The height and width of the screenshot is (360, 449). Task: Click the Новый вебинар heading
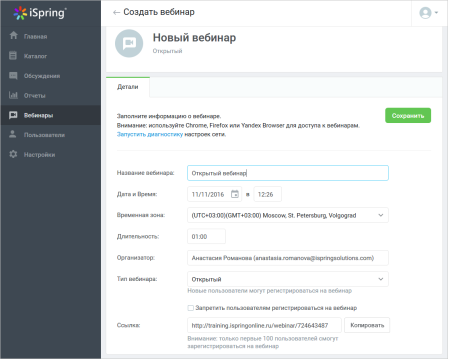194,38
